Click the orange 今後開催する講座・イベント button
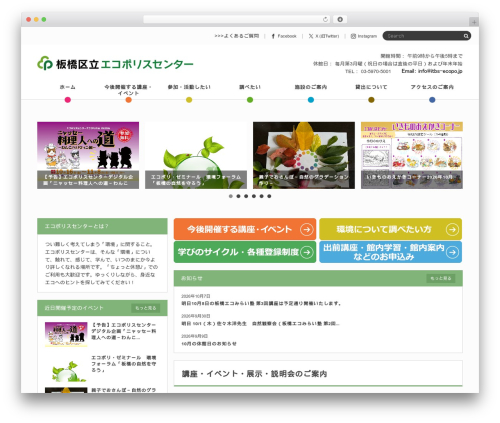Image resolution: width=500 pixels, height=423 pixels. pyautogui.click(x=245, y=229)
